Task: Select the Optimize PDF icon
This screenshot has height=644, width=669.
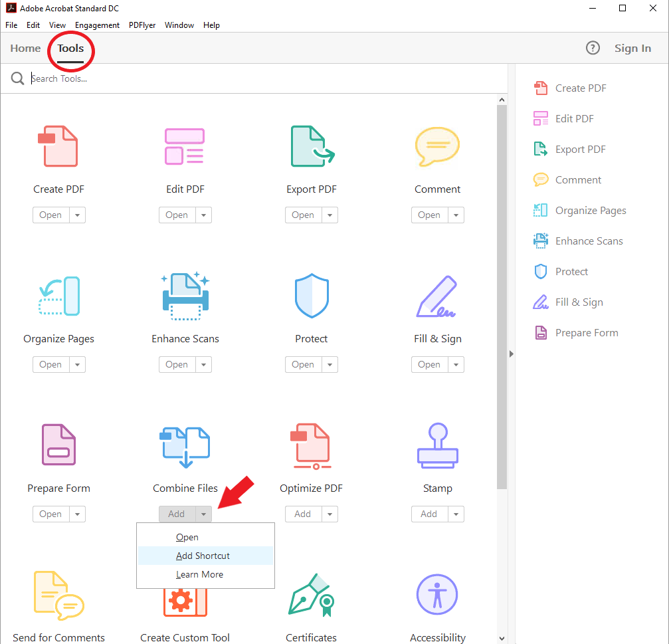Action: point(311,446)
